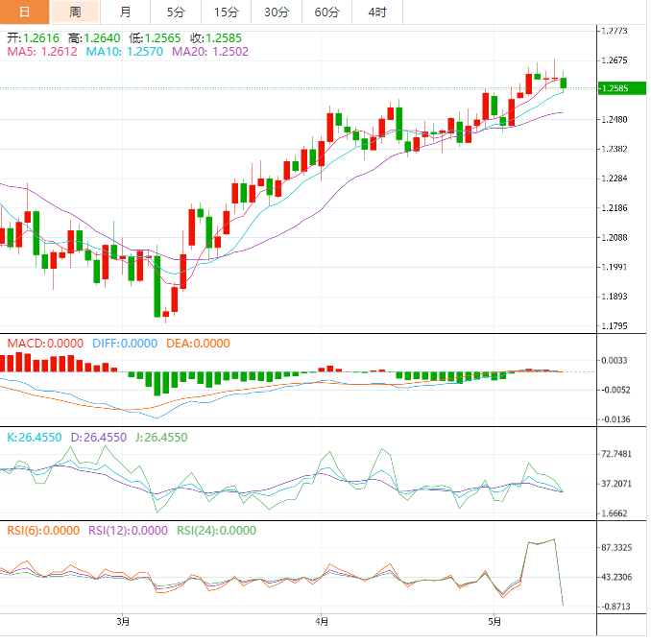Open the 月 monthly chart tab
This screenshot has width=651, height=644.
pyautogui.click(x=126, y=12)
